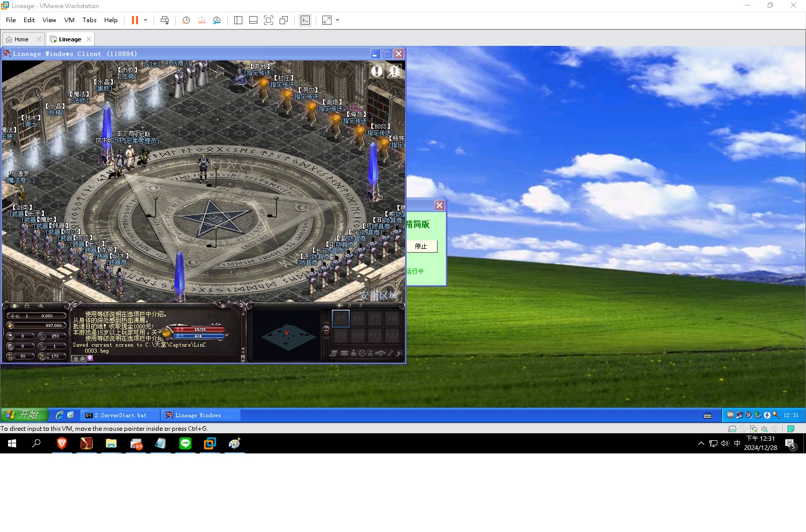This screenshot has height=532, width=806.
Task: Switch to ServerStart.bat taskbar window
Action: (x=120, y=415)
